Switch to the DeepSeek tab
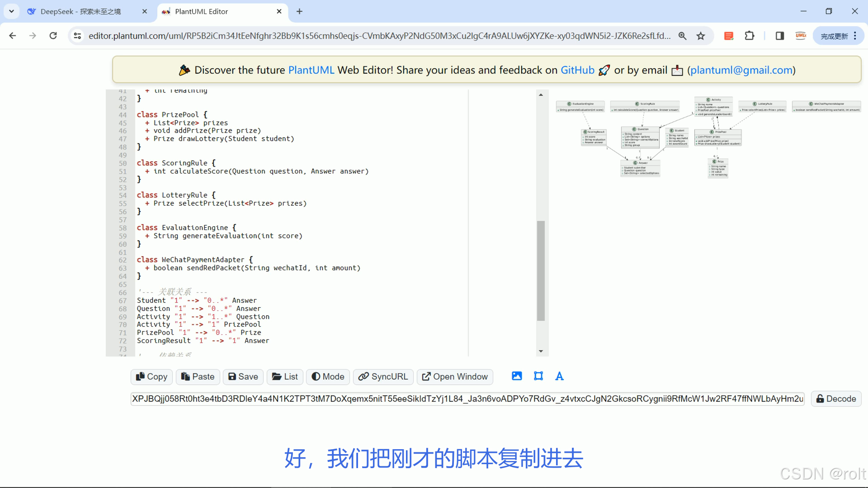Image resolution: width=868 pixels, height=488 pixels. click(x=81, y=11)
